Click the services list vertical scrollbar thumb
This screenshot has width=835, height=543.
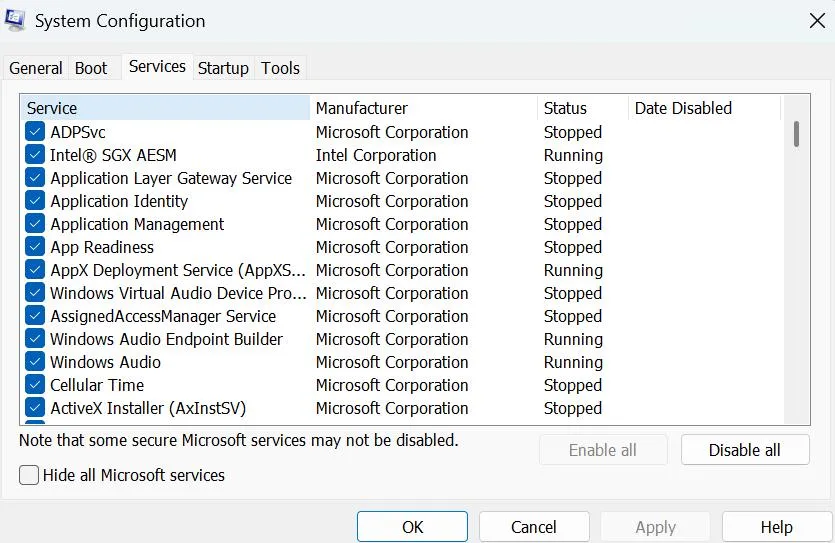coord(796,134)
